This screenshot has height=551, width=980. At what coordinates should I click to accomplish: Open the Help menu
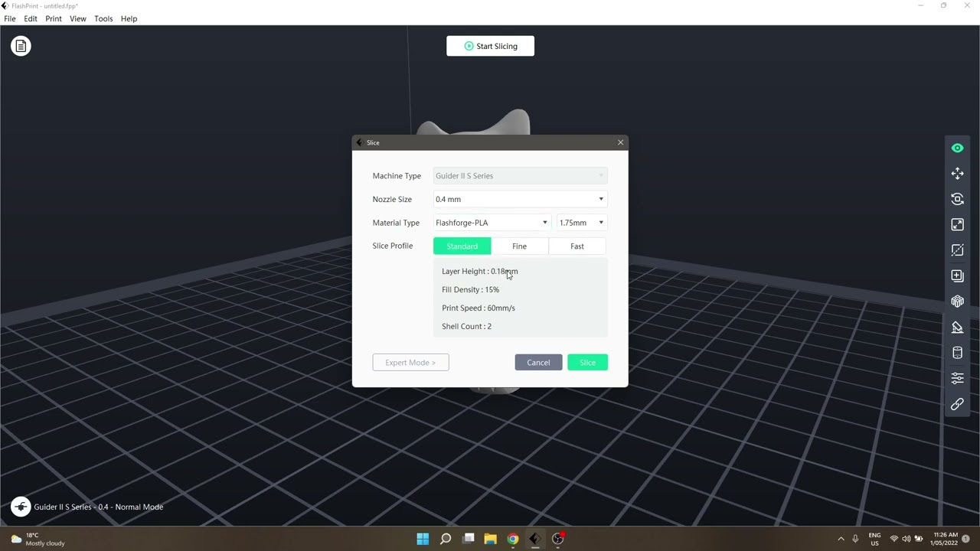pyautogui.click(x=129, y=18)
